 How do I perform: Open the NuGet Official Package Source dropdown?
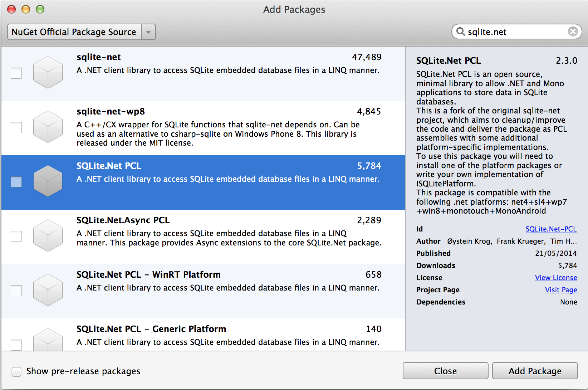(x=74, y=32)
